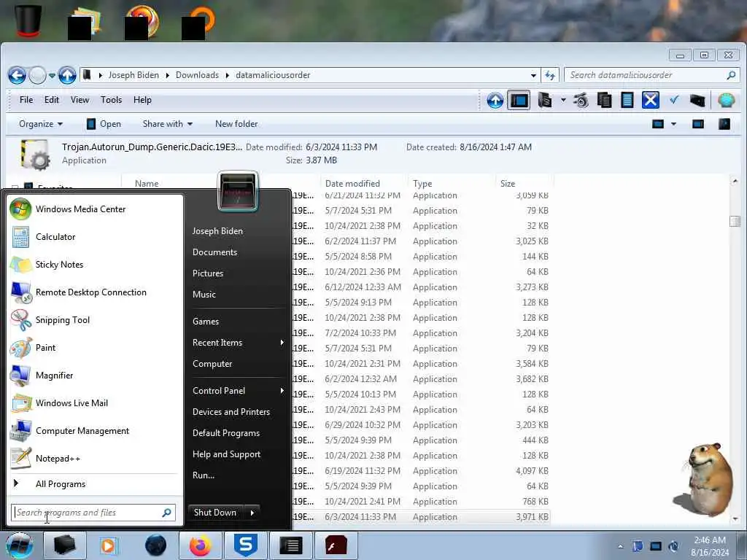
Task: Go up one folder with the arrow beside Forward
Action: tap(67, 75)
